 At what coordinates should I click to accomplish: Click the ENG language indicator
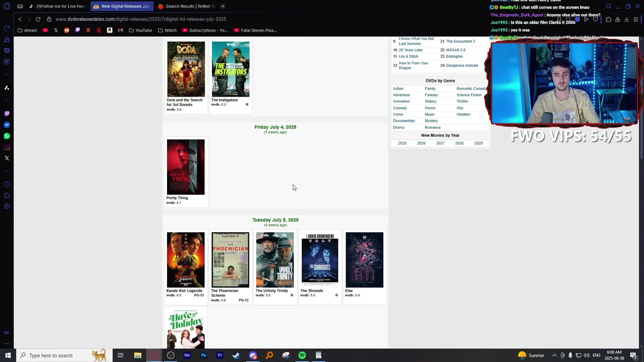[596, 355]
